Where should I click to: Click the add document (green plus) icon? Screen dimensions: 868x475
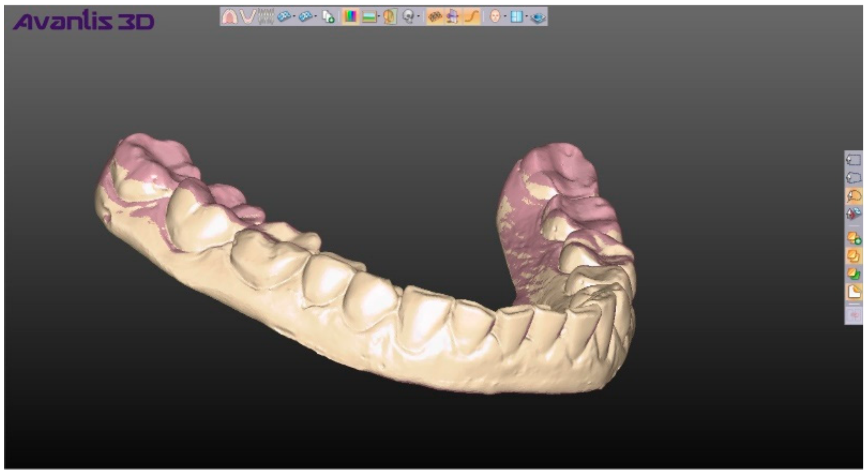tap(329, 17)
